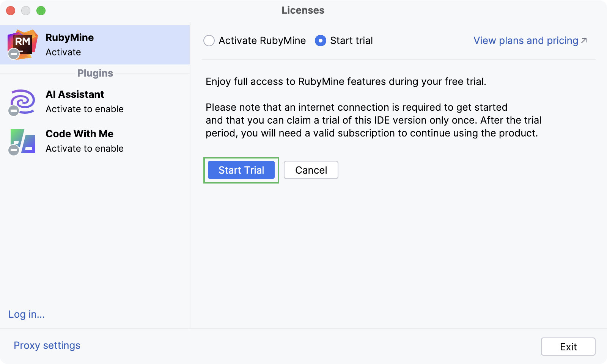607x364 pixels.
Task: Click the external-link arrow beside pricing link
Action: pos(584,40)
